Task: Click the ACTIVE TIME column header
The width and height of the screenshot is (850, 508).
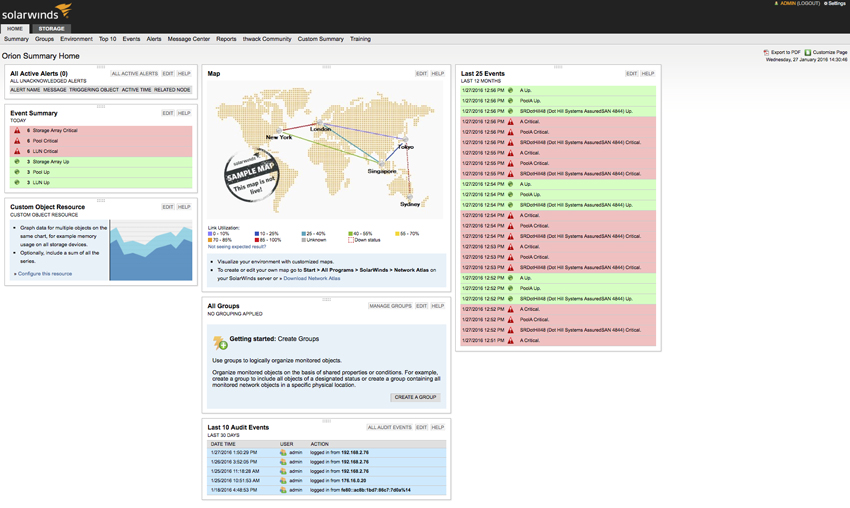Action: 136,90
